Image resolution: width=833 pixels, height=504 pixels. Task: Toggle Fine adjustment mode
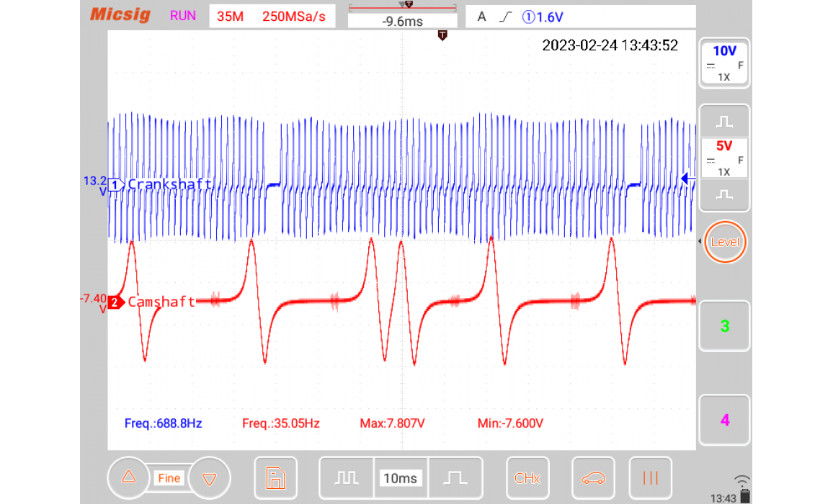[x=169, y=478]
